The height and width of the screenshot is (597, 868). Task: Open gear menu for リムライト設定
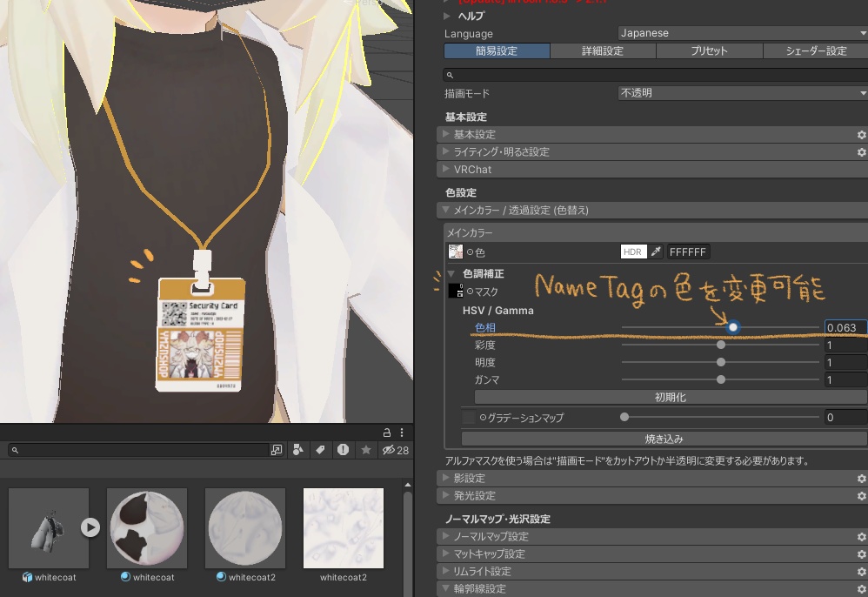[x=861, y=572]
